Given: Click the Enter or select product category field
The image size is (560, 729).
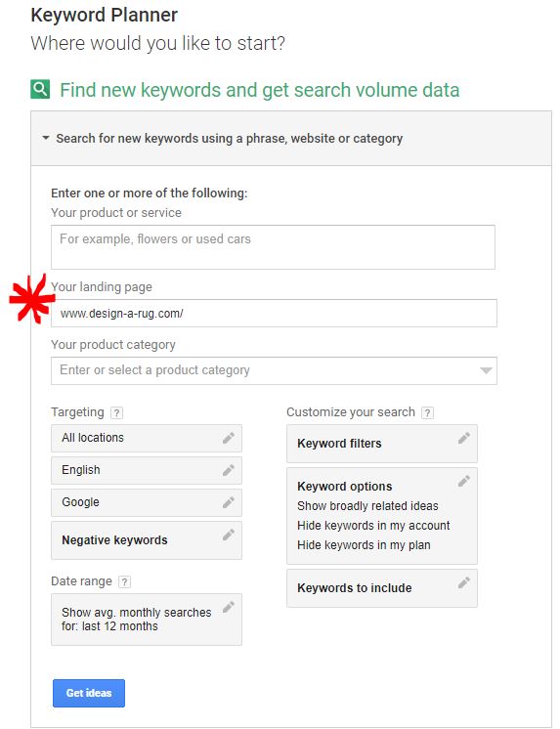Looking at the screenshot, I should click(x=274, y=370).
